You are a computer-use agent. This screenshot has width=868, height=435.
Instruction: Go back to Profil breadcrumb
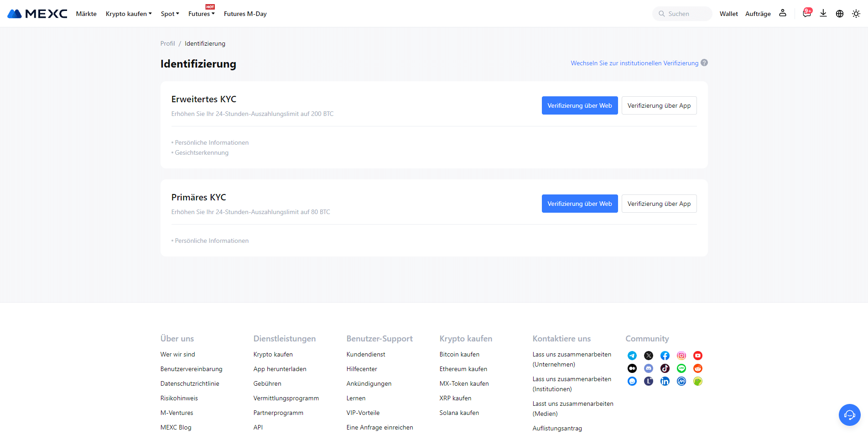tap(168, 43)
